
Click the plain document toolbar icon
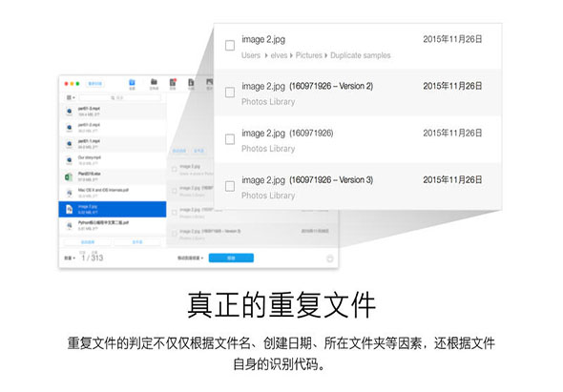[x=192, y=84]
